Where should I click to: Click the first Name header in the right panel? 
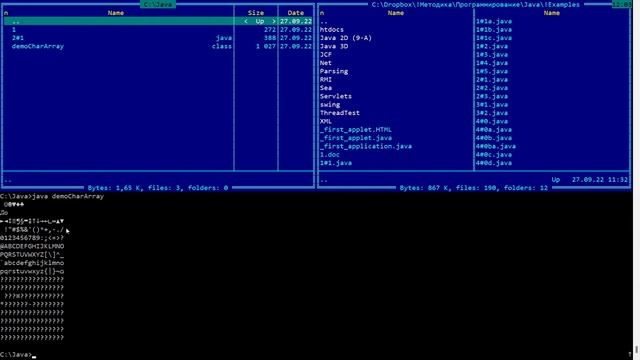[396, 13]
